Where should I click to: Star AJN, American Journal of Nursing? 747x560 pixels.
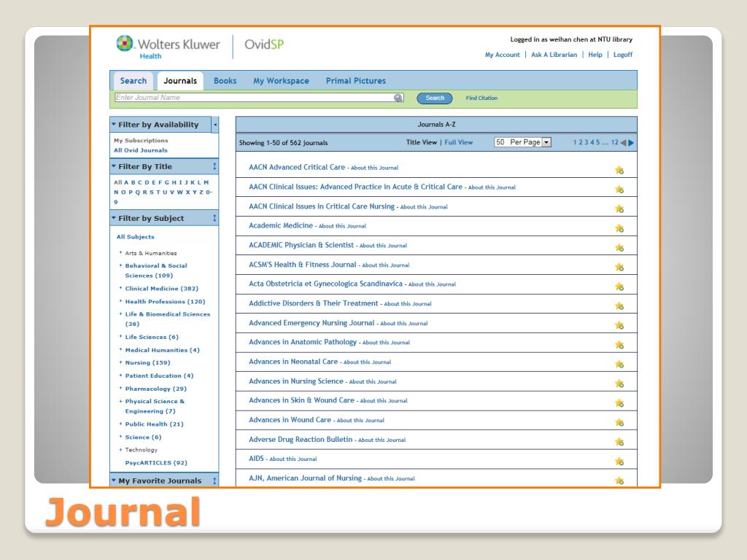pos(619,481)
